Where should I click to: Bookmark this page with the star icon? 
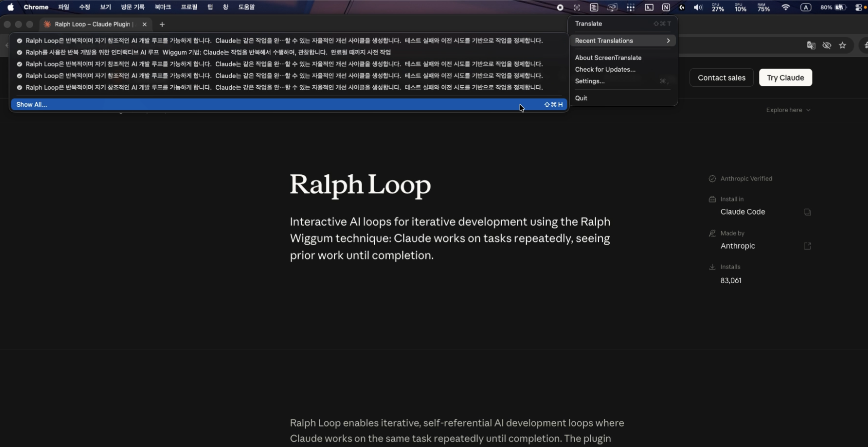coord(842,45)
